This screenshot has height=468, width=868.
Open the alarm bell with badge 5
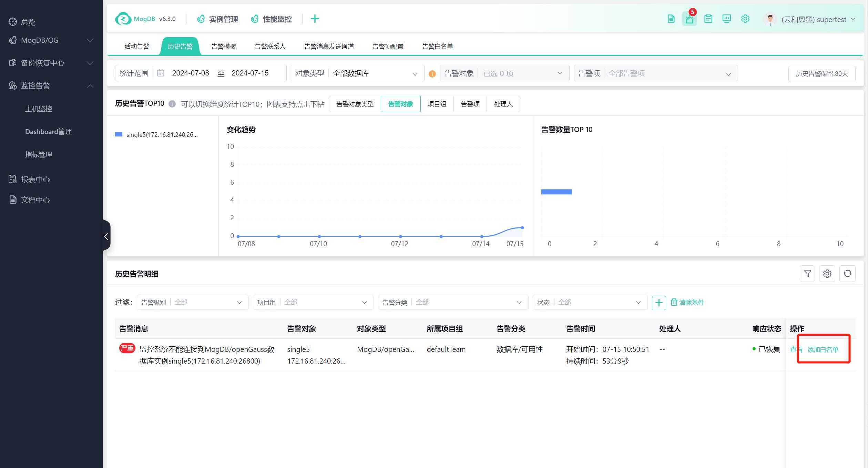pos(690,19)
